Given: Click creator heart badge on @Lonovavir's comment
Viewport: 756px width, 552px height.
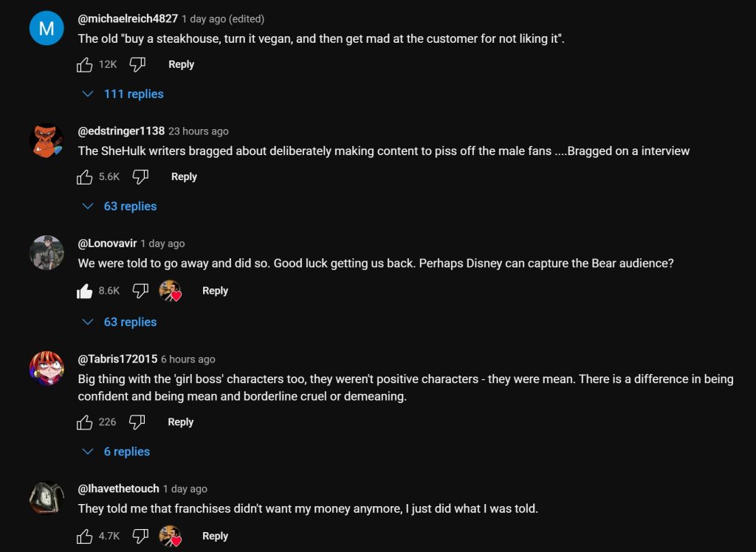Looking at the screenshot, I should [x=171, y=291].
